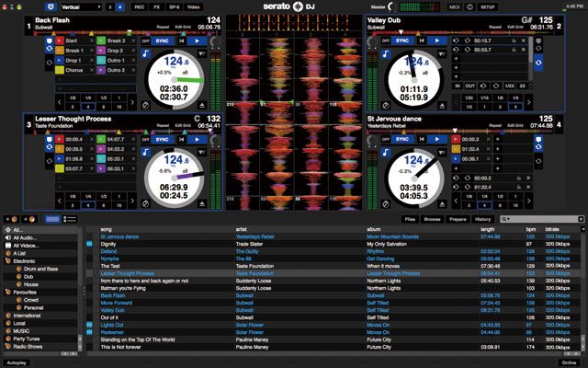The width and height of the screenshot is (588, 368).
Task: Open deck 2 tempo range dropdown
Action: (x=442, y=54)
